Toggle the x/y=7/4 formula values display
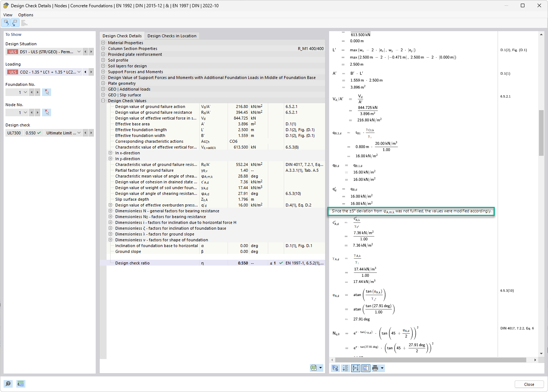Screen dimensions: 548x392 [356, 368]
